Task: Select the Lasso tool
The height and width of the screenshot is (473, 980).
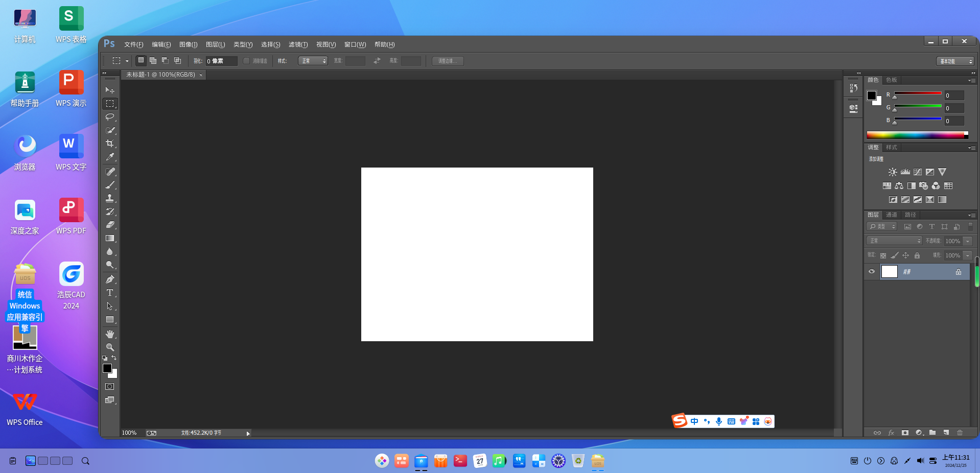Action: (x=110, y=117)
